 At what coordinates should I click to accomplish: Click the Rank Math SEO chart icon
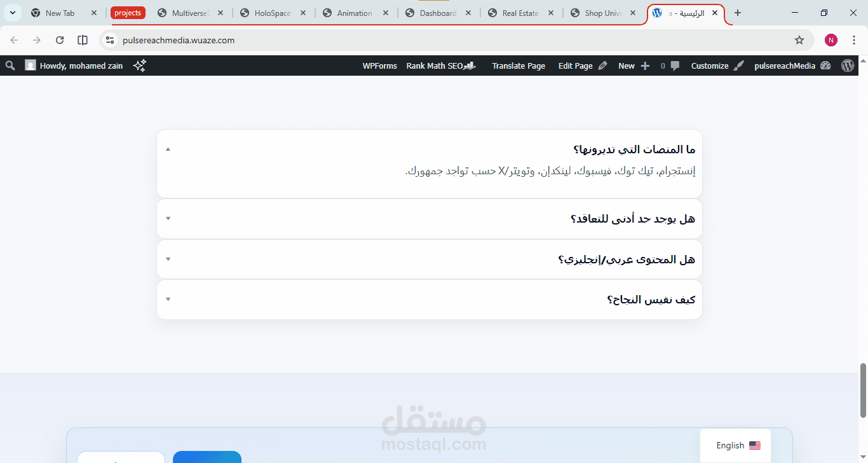coord(470,66)
